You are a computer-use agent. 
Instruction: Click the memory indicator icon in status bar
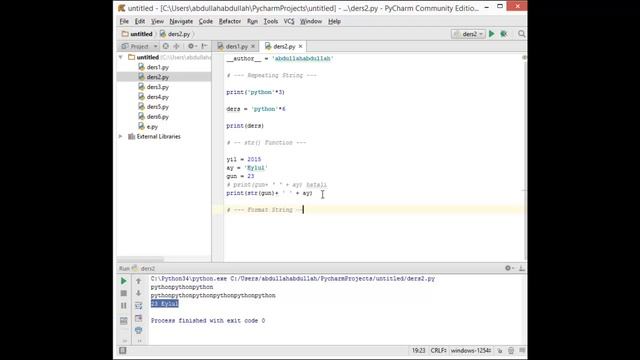point(522,351)
